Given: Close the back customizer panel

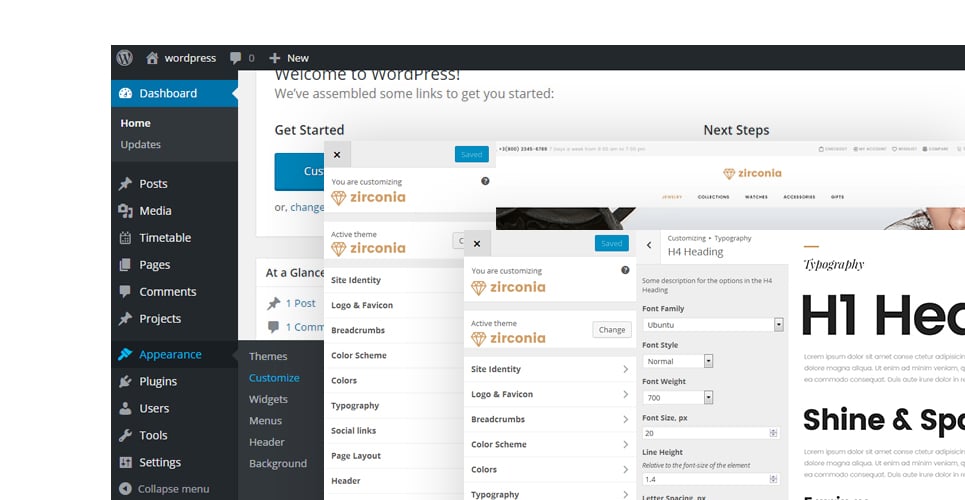Looking at the screenshot, I should coord(337,155).
